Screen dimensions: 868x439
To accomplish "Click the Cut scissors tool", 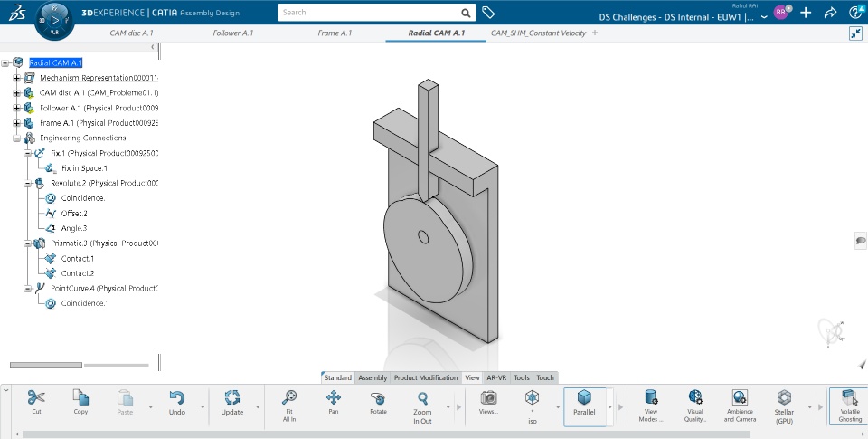I will pyautogui.click(x=36, y=402).
